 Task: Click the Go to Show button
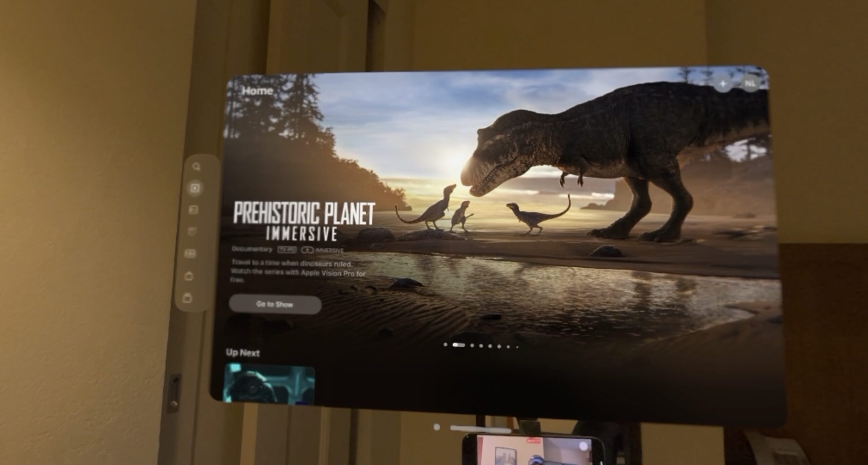[275, 304]
